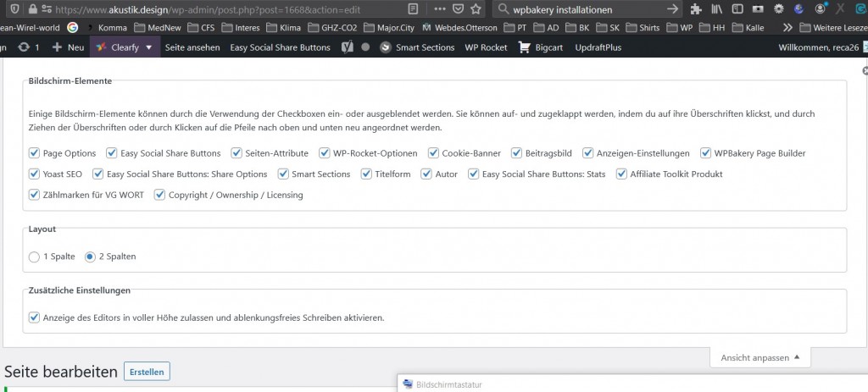
Task: Open the GHZ-CO2 bookmark folder
Action: pyautogui.click(x=332, y=28)
